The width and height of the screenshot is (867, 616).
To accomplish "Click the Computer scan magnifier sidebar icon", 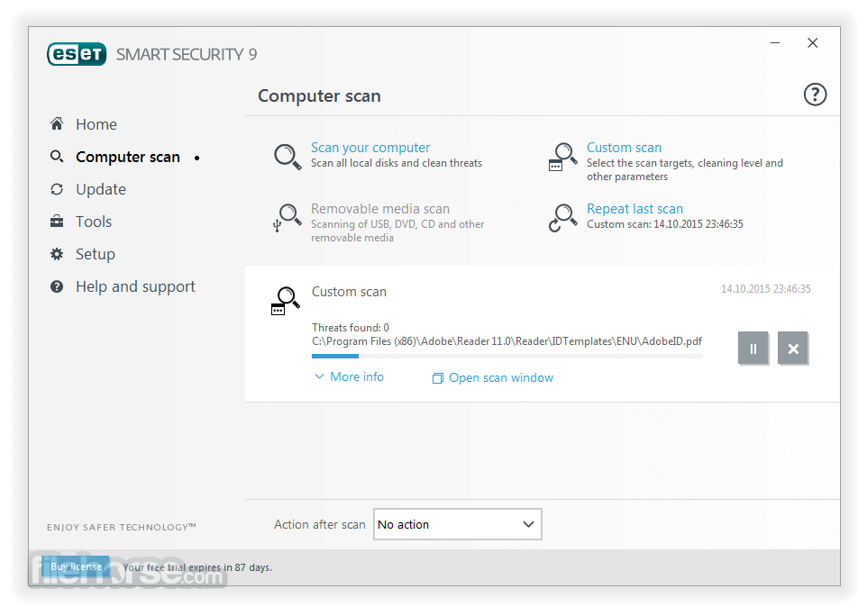I will [x=57, y=157].
